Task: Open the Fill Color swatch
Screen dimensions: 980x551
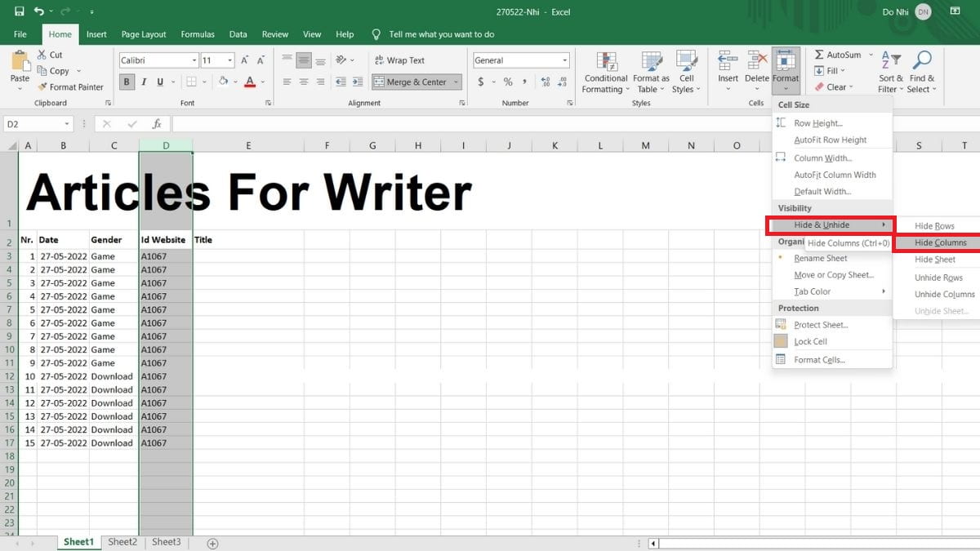Action: coord(224,82)
